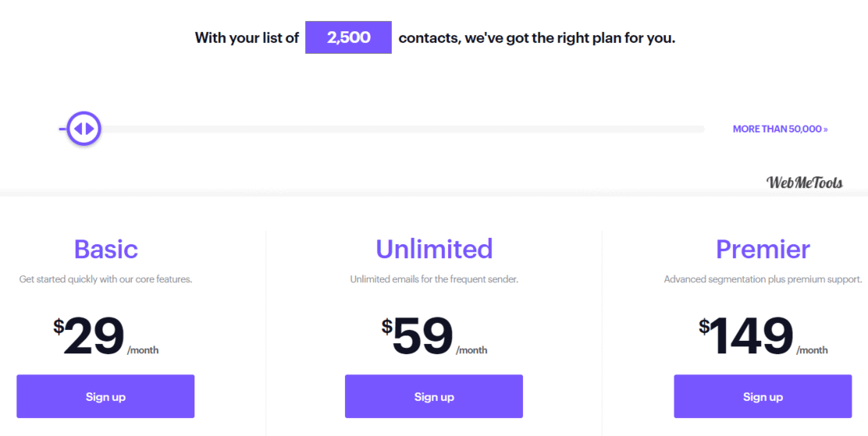Image resolution: width=868 pixels, height=436 pixels.
Task: Click the $29 per month price
Action: [105, 336]
